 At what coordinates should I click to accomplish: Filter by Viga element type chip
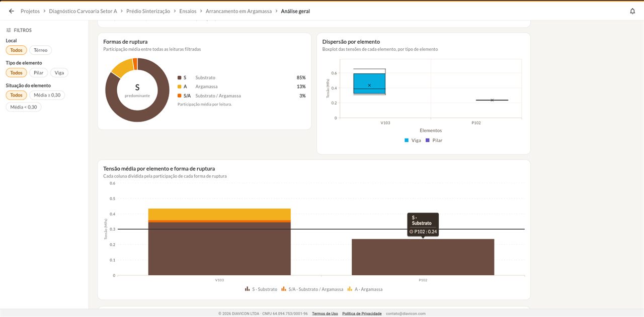59,73
